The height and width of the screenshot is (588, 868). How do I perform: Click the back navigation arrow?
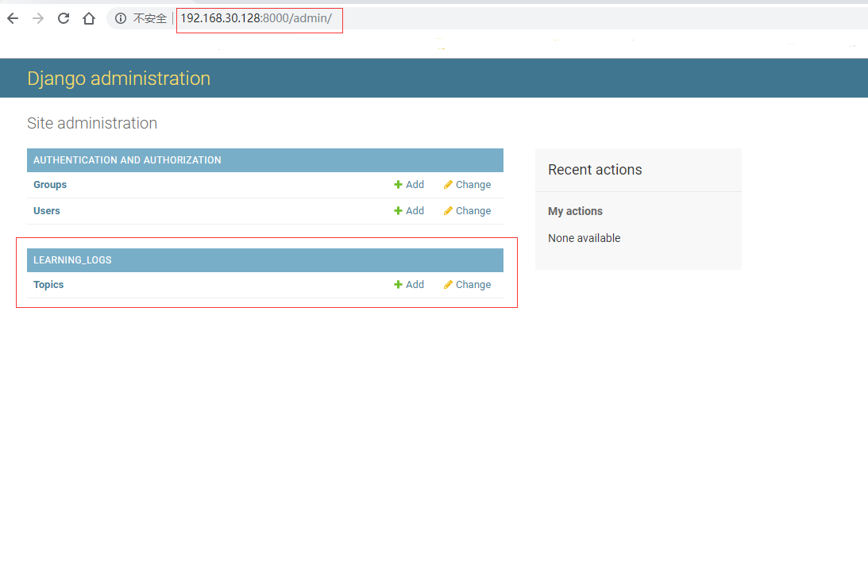12,17
